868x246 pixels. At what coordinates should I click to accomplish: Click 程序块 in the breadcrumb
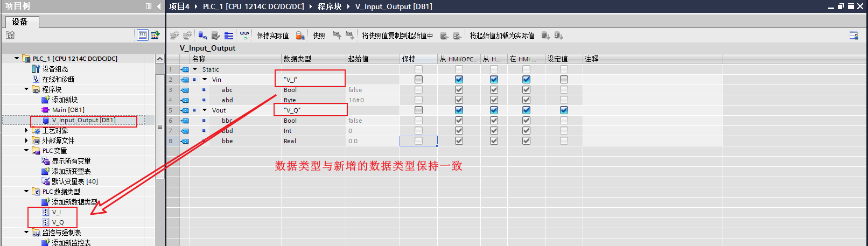(330, 6)
